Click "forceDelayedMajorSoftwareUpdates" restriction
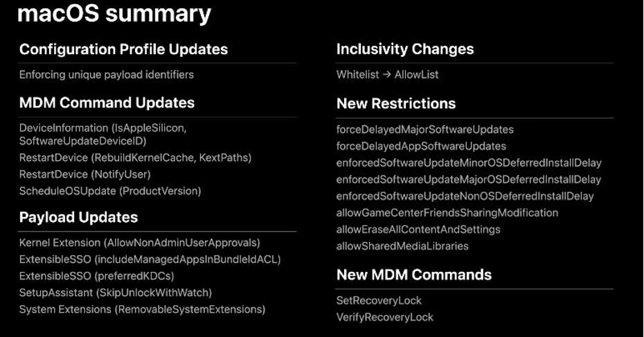This screenshot has width=644, height=337. pyautogui.click(x=425, y=130)
